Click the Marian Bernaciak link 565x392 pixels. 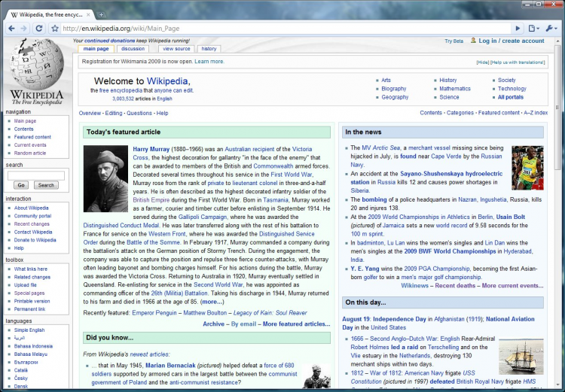point(170,366)
